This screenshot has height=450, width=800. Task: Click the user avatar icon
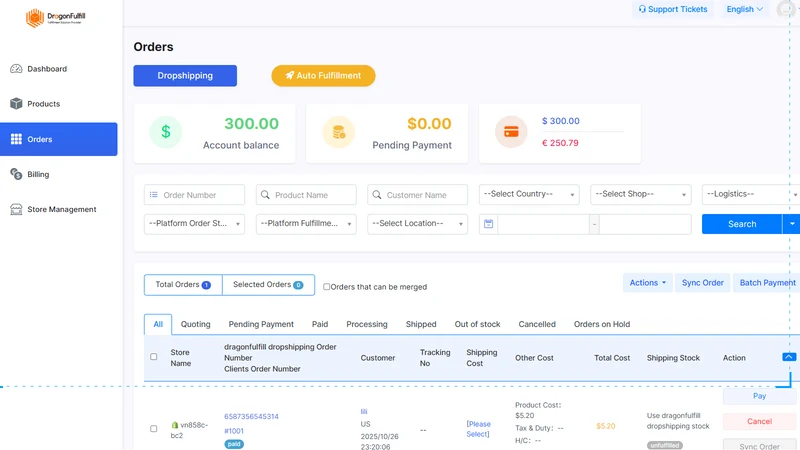click(786, 9)
